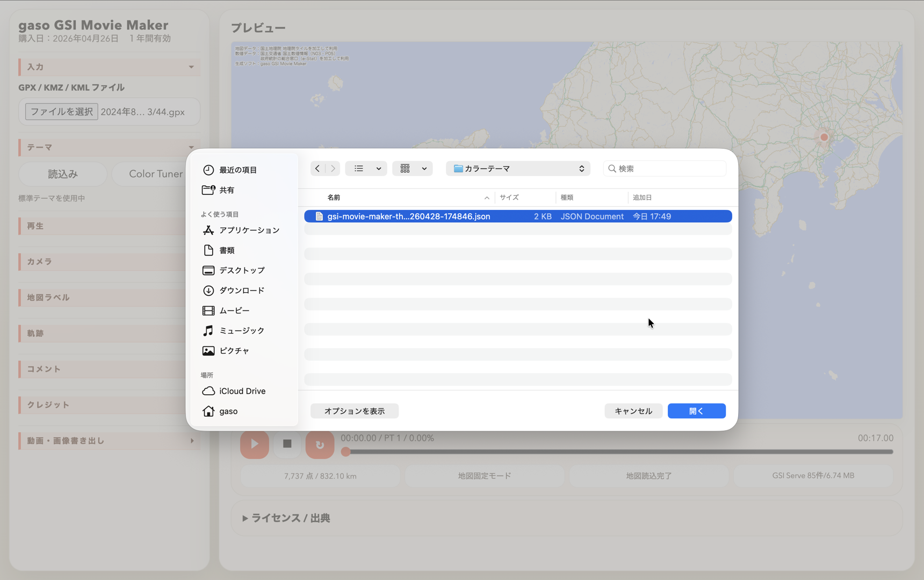Click オプションを表示 in the dialog
Image resolution: width=924 pixels, height=580 pixels.
click(354, 411)
